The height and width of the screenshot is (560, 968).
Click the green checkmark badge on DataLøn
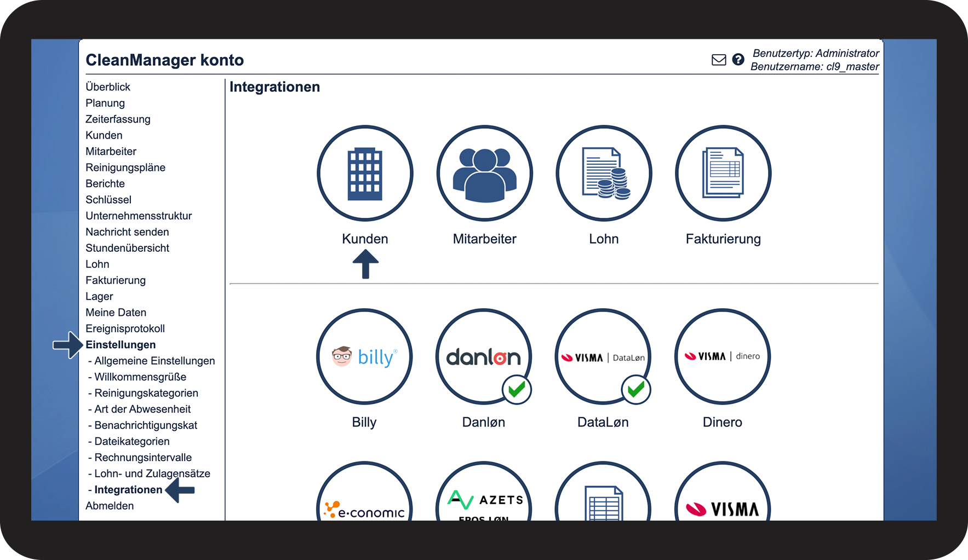click(636, 390)
